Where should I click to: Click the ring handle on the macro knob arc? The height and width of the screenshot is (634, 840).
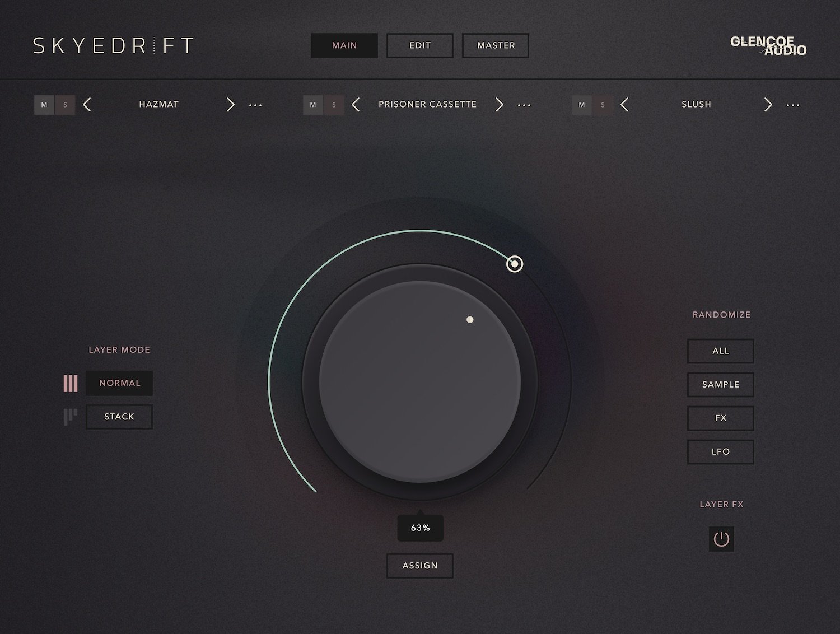(x=515, y=264)
